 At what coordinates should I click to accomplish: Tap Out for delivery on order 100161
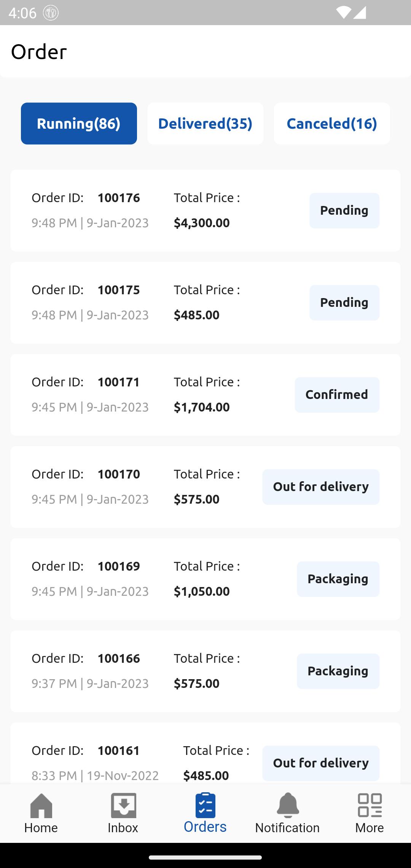(321, 763)
